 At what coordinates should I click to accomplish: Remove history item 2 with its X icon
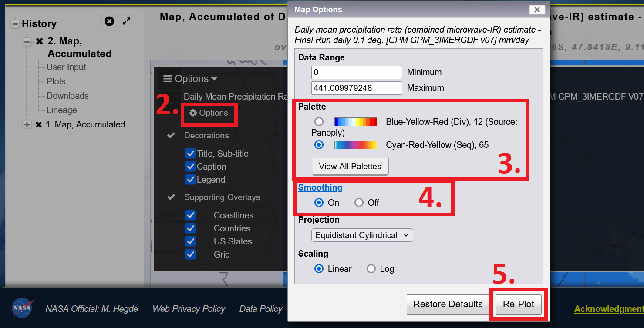click(x=40, y=41)
